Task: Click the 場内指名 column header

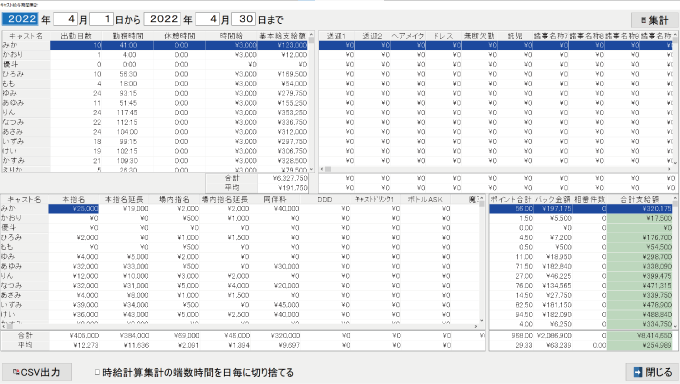Action: click(174, 199)
